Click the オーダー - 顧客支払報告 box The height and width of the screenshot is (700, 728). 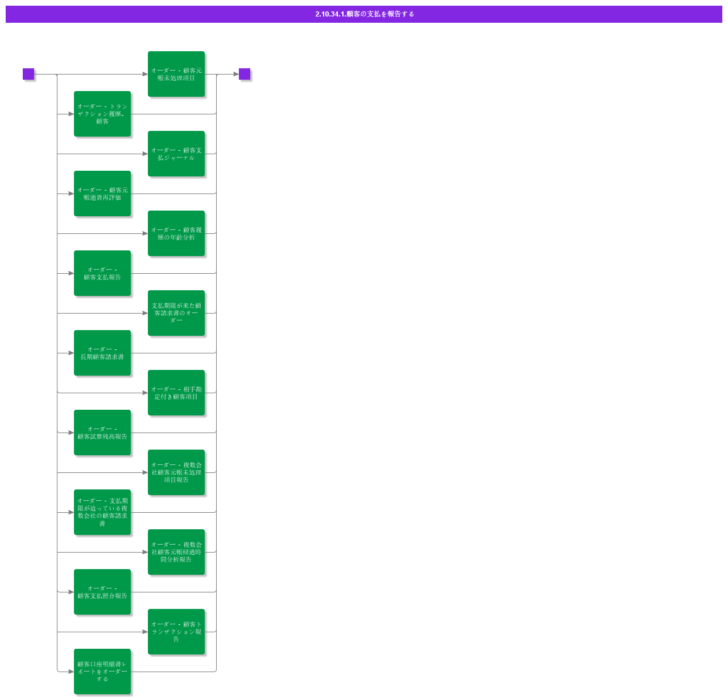pos(102,273)
